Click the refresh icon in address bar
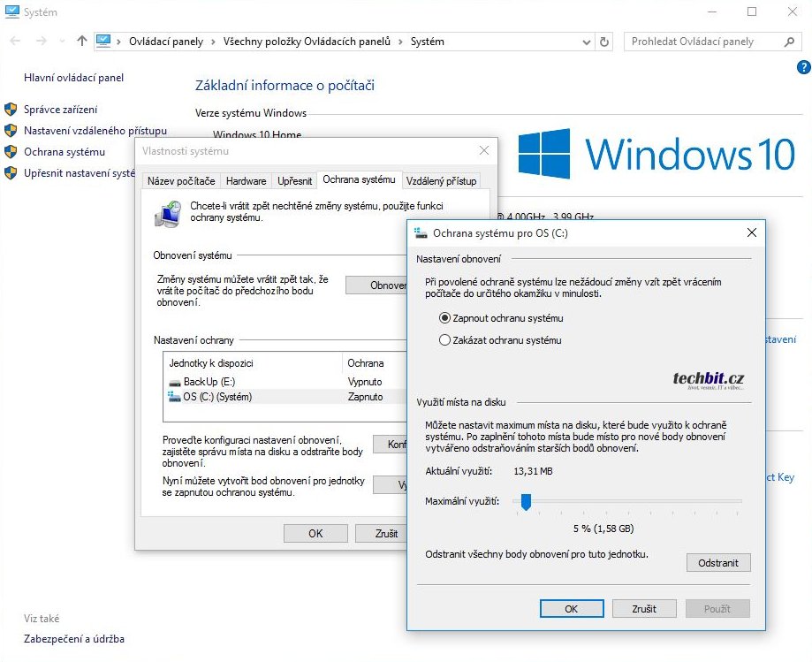 604,42
